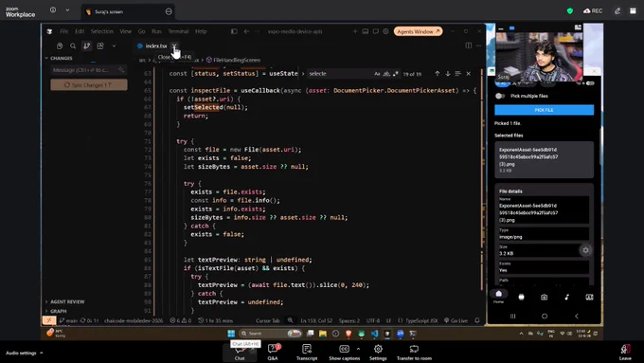The height and width of the screenshot is (363, 644).
Task: Click the plus icon in the title bar
Action: point(355,31)
